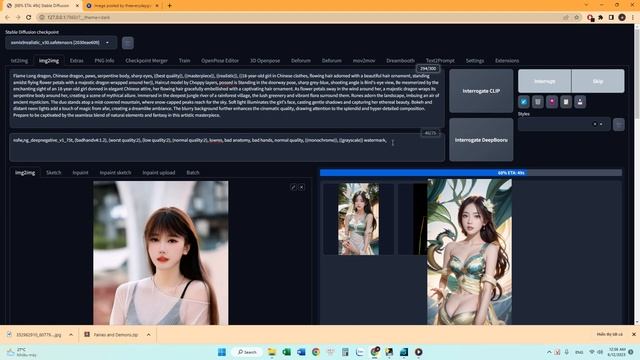Click the taskbar Search box
The image size is (640, 360).
tap(247, 352)
